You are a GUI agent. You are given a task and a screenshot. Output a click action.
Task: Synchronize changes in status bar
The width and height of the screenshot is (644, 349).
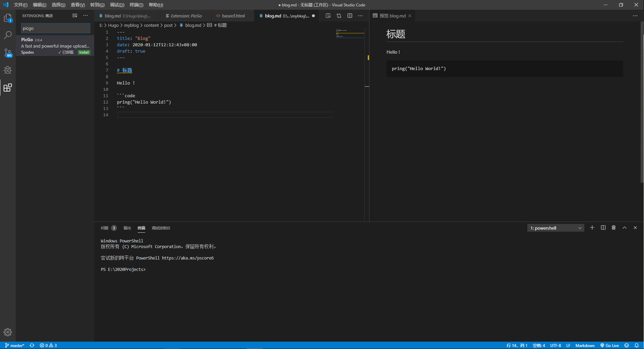(32, 345)
